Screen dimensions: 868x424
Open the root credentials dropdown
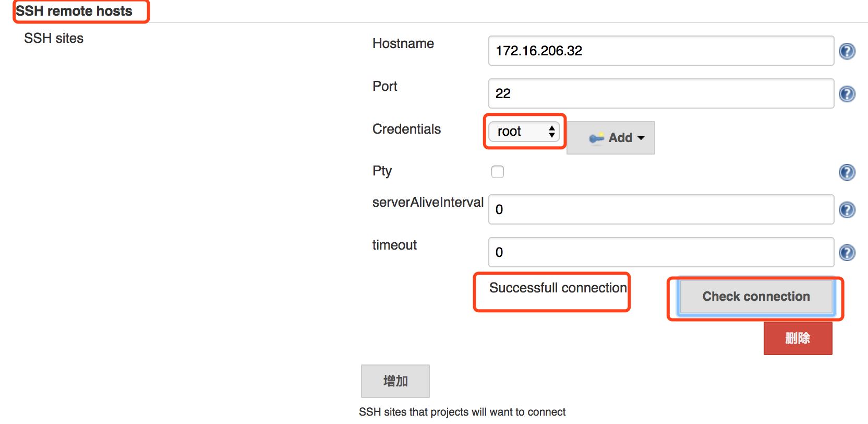(x=524, y=132)
